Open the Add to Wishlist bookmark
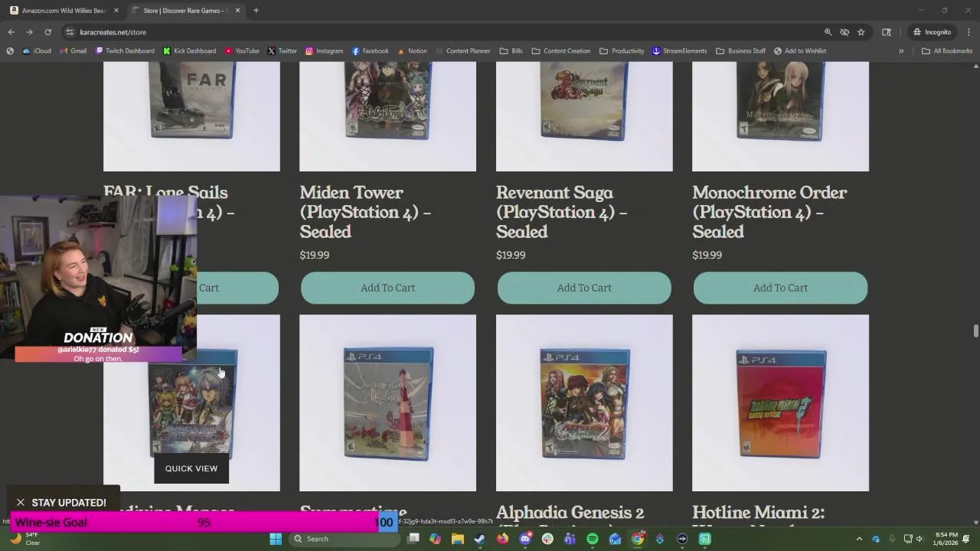The height and width of the screenshot is (551, 980). point(799,51)
